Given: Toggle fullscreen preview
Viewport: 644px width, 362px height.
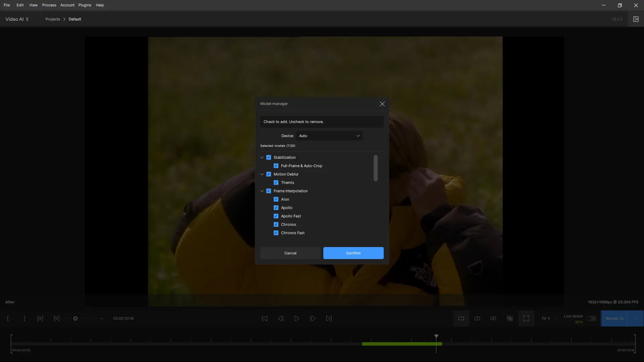Looking at the screenshot, I should [526, 318].
